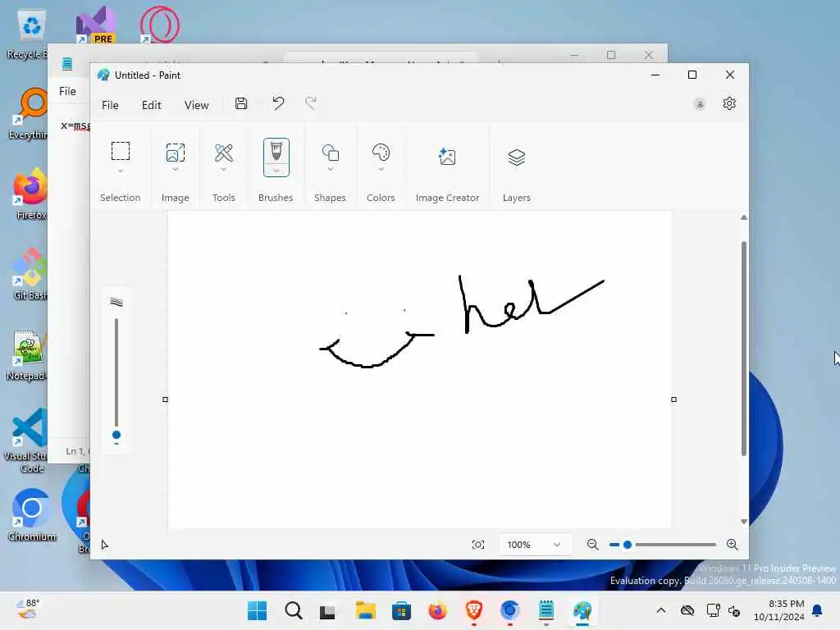Expand the Image dropdown chevron

tap(176, 169)
